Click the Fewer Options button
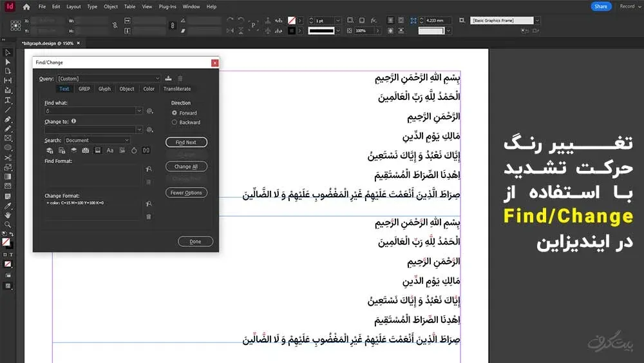 186,193
